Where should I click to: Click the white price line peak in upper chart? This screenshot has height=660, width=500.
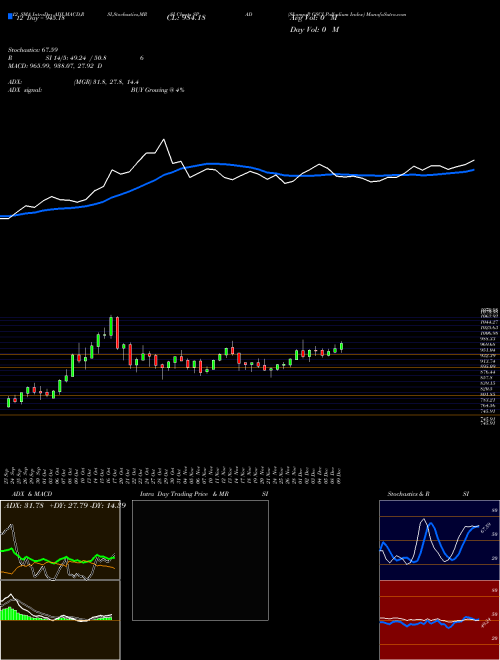click(x=163, y=140)
